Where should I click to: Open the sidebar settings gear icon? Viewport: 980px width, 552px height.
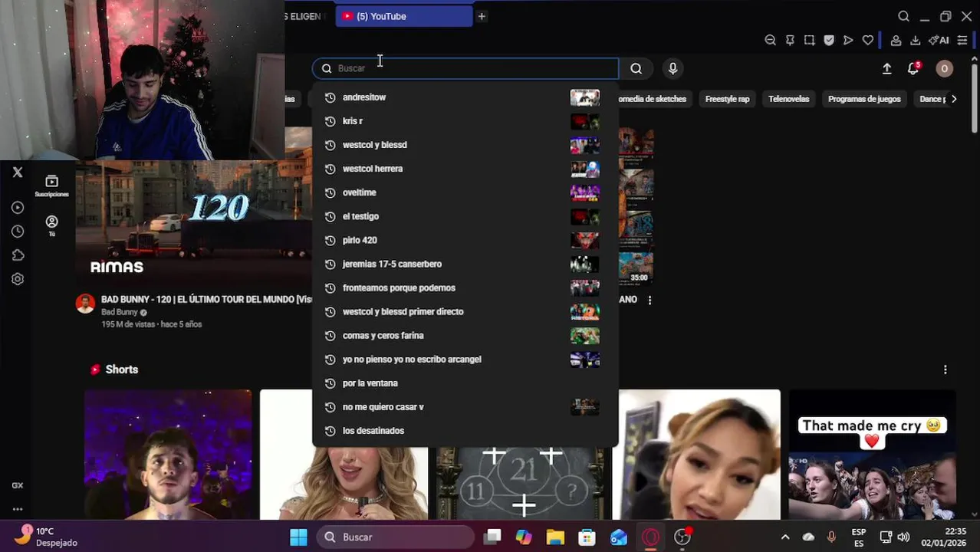coord(18,279)
